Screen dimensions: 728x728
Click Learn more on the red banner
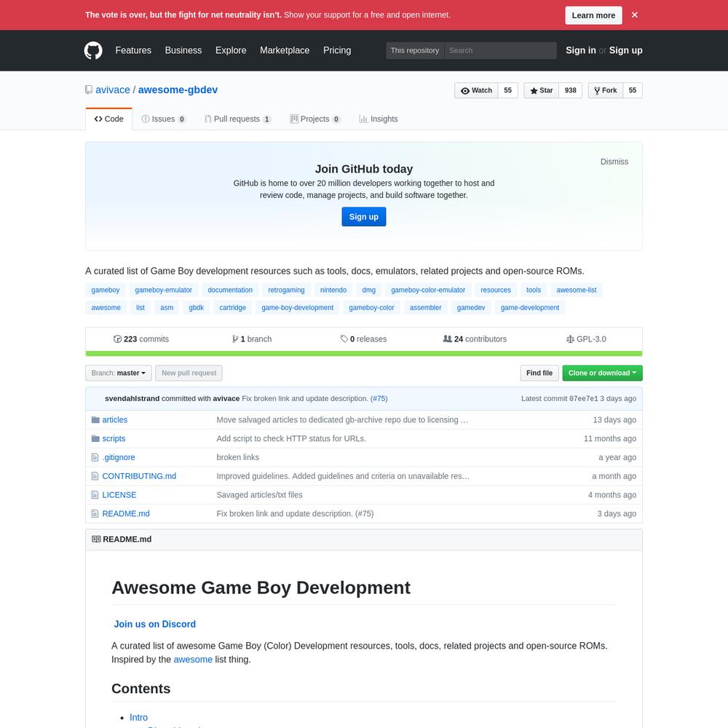[593, 15]
